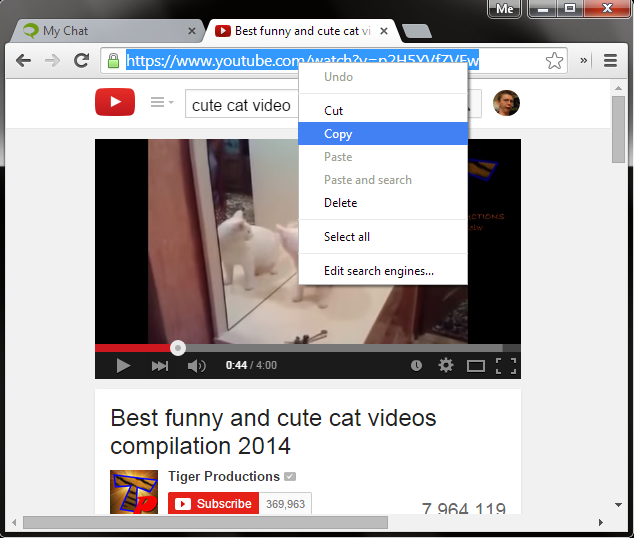Open Edit search engines option
The image size is (634, 538).
[x=379, y=271]
